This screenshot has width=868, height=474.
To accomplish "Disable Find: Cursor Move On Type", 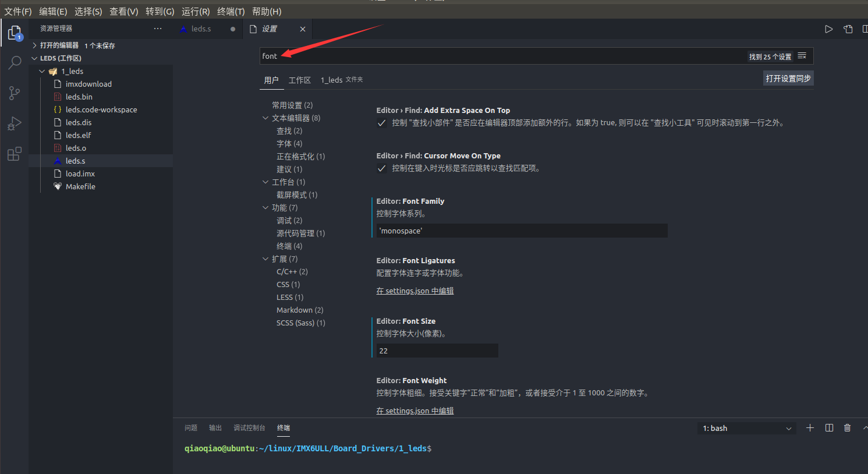I will (x=381, y=169).
